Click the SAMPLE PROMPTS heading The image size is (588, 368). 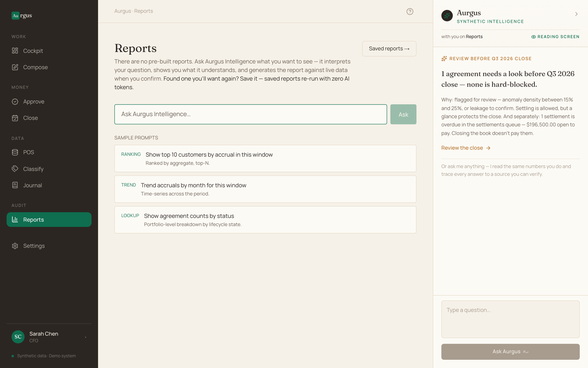tap(136, 138)
